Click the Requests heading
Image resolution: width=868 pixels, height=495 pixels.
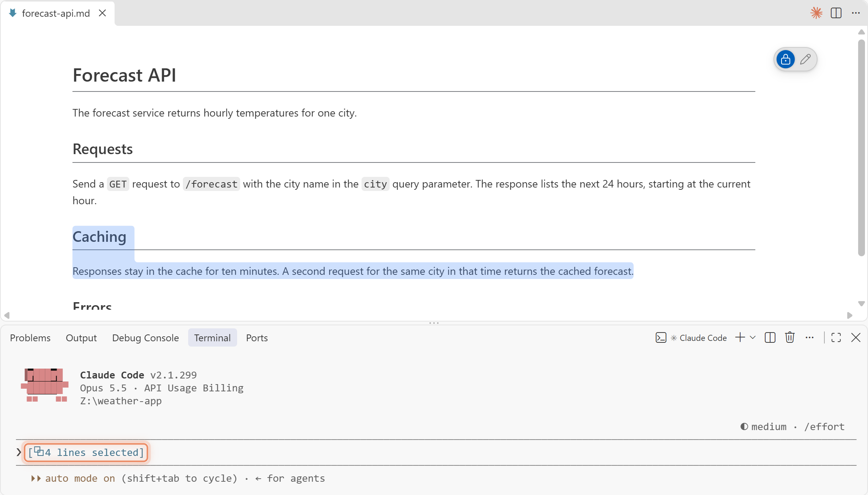(x=102, y=149)
